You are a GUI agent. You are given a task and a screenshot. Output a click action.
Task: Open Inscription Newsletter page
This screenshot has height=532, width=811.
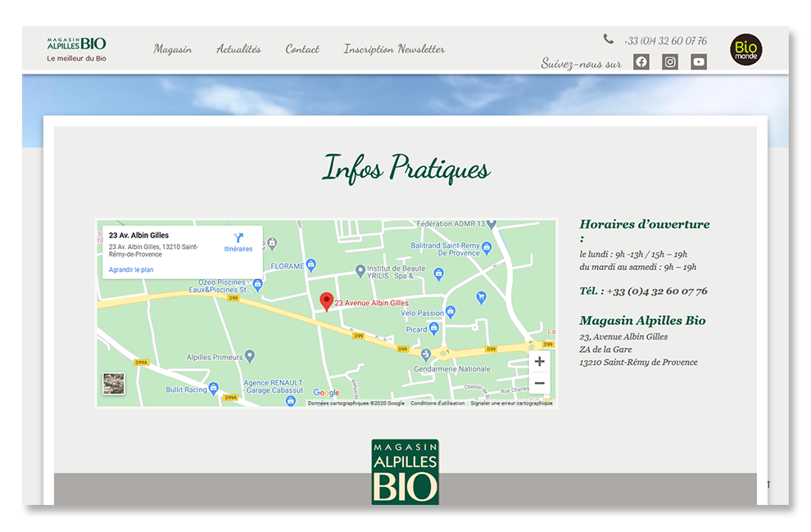click(x=394, y=49)
